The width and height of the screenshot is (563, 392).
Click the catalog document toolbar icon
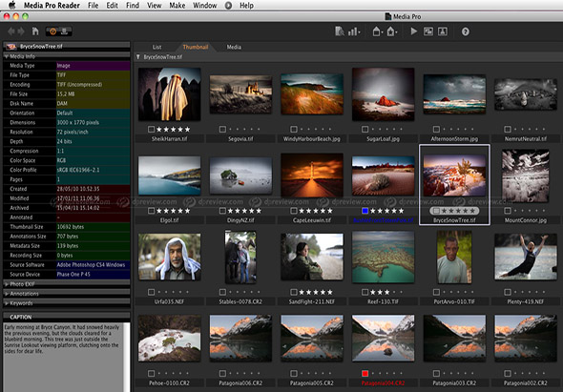coord(340,31)
